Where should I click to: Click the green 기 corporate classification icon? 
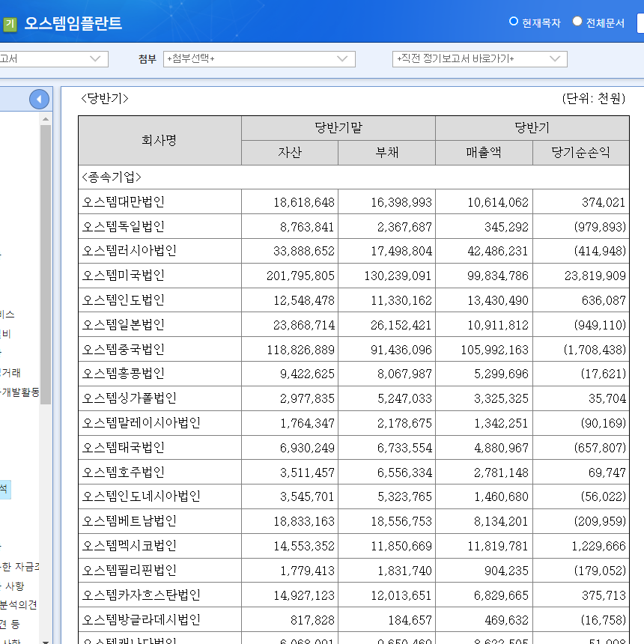click(12, 22)
